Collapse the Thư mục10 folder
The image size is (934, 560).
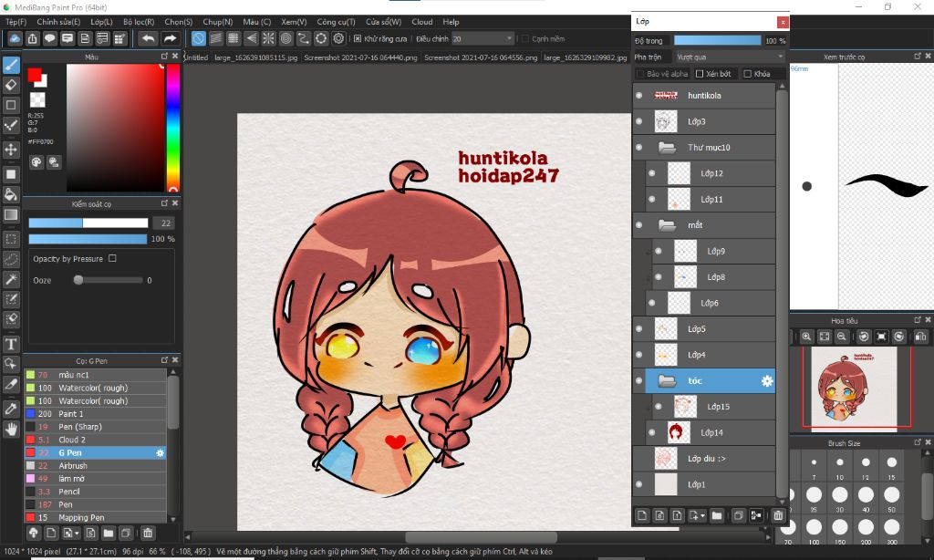[667, 147]
